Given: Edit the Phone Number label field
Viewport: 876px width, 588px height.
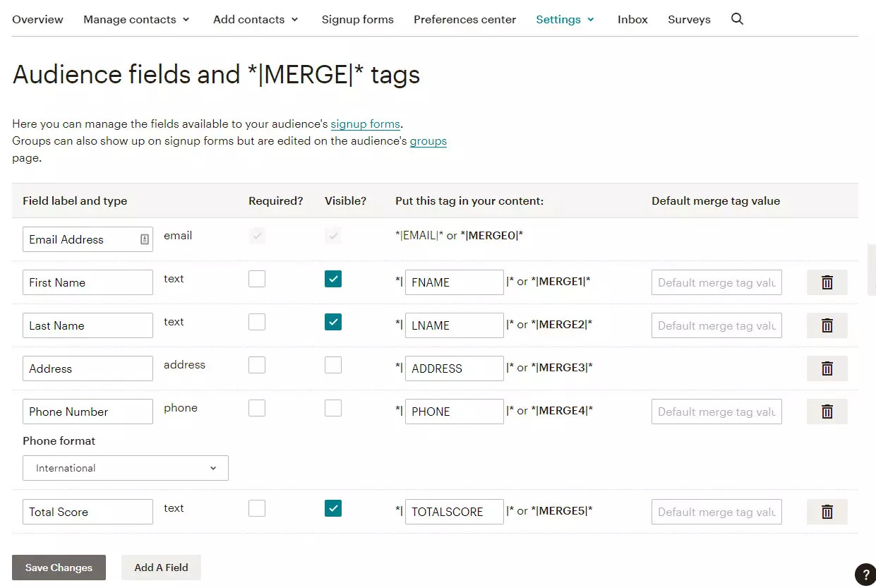Looking at the screenshot, I should [88, 412].
